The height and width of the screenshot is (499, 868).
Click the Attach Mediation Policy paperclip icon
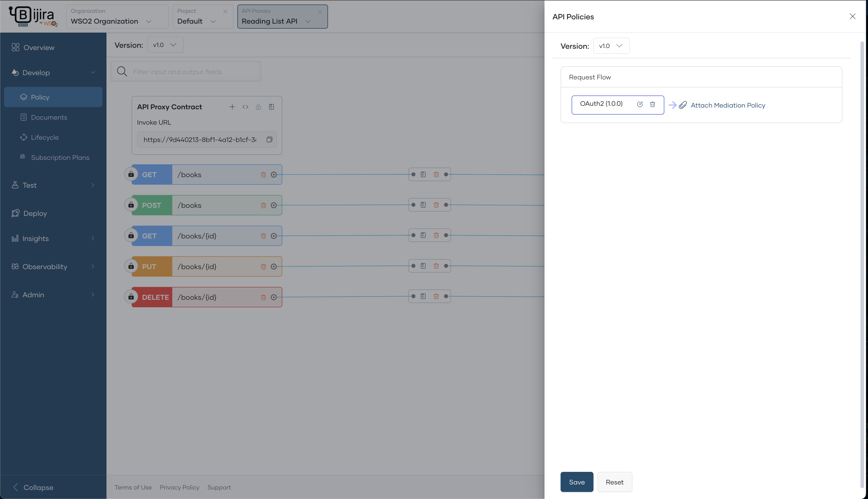(683, 105)
